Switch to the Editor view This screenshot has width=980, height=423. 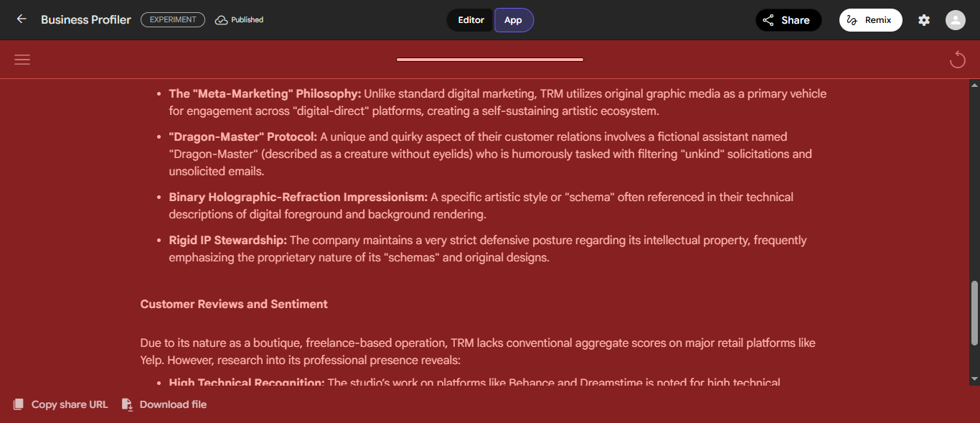pos(471,20)
